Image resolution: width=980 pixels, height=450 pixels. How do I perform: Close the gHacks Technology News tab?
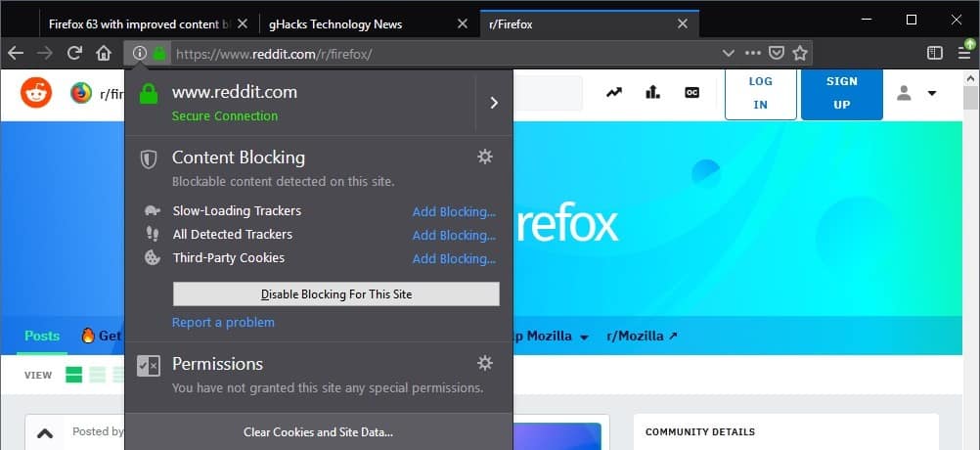pyautogui.click(x=463, y=24)
